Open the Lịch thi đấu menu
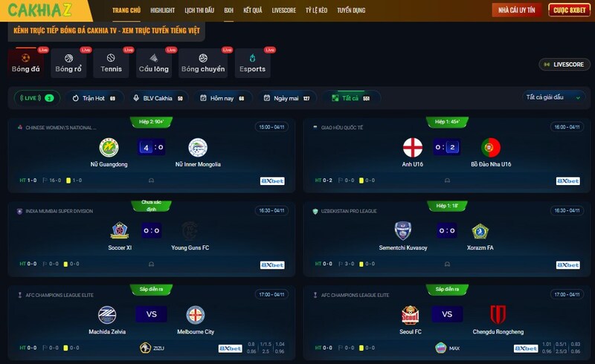The width and height of the screenshot is (595, 364). 199,10
